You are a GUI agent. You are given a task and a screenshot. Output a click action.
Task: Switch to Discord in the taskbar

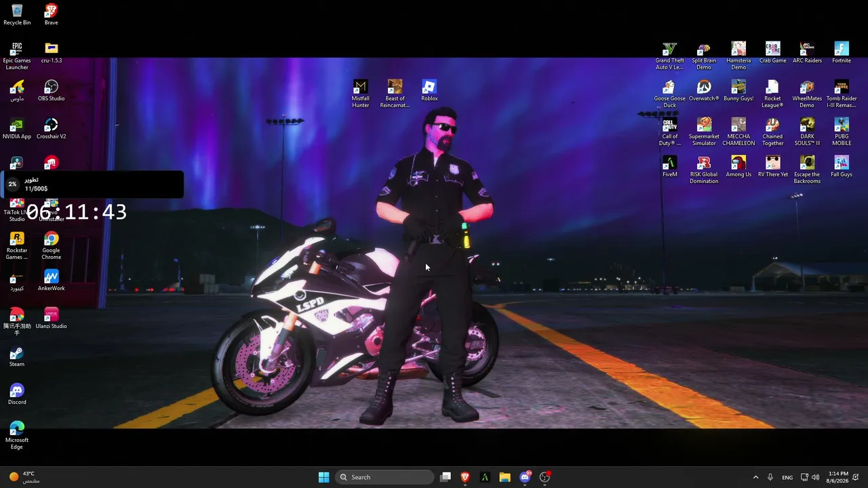point(525,477)
